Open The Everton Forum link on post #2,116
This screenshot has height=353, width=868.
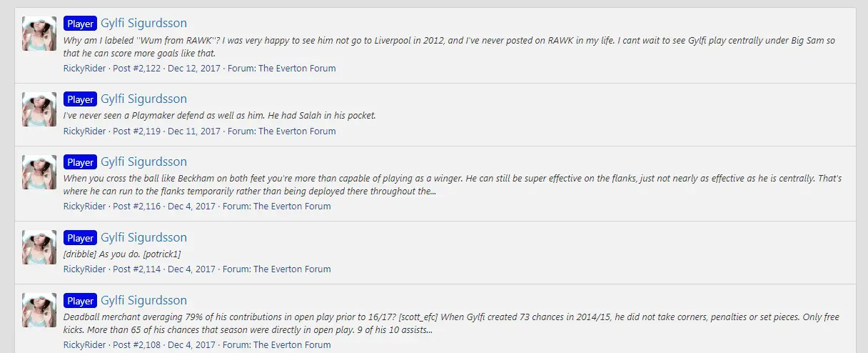(x=292, y=207)
